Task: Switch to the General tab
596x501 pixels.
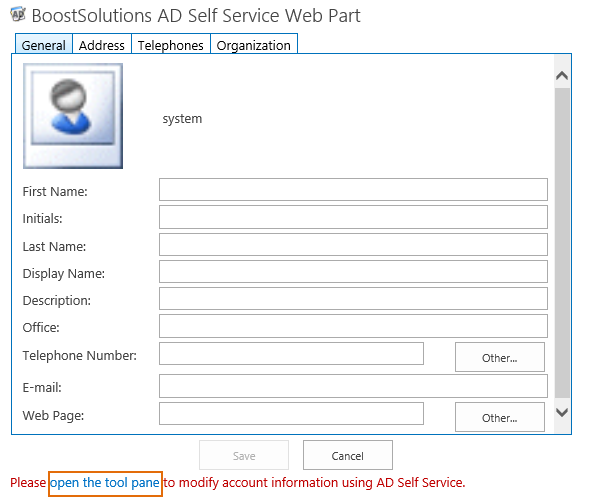Action: (44, 45)
